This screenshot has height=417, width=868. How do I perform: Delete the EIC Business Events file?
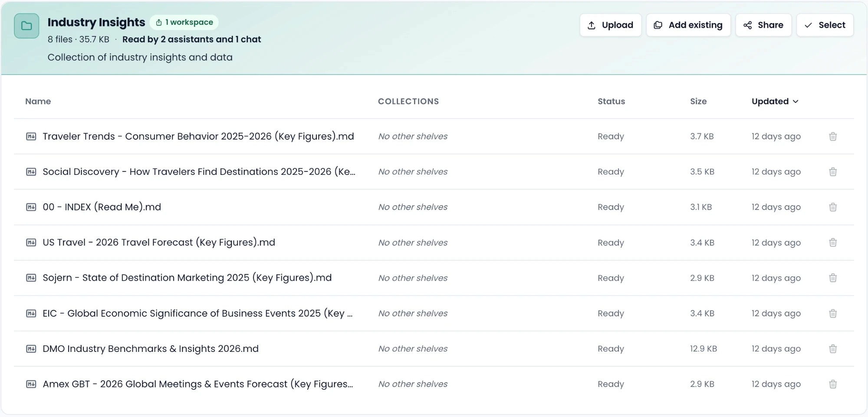833,313
